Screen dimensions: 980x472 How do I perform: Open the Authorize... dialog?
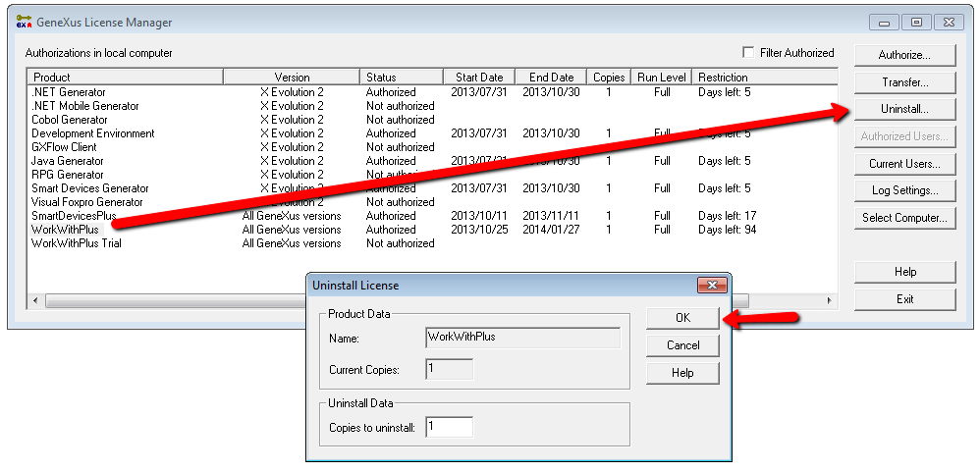point(904,55)
